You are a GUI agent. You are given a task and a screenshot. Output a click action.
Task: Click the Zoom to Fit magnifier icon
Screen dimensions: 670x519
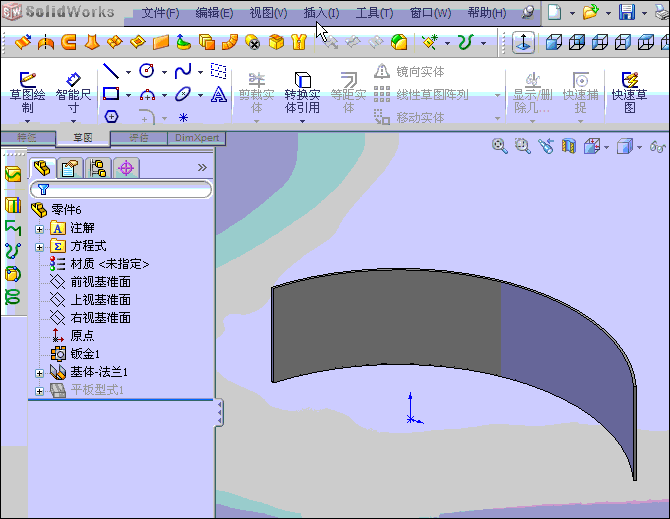pyautogui.click(x=500, y=146)
